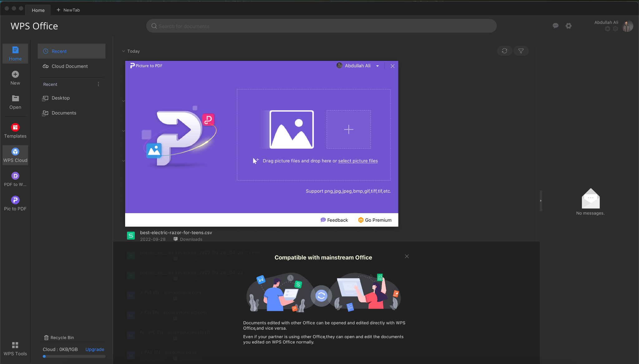639x364 pixels.
Task: Click the picture thumbnail placeholder in drop zone
Action: pyautogui.click(x=291, y=129)
